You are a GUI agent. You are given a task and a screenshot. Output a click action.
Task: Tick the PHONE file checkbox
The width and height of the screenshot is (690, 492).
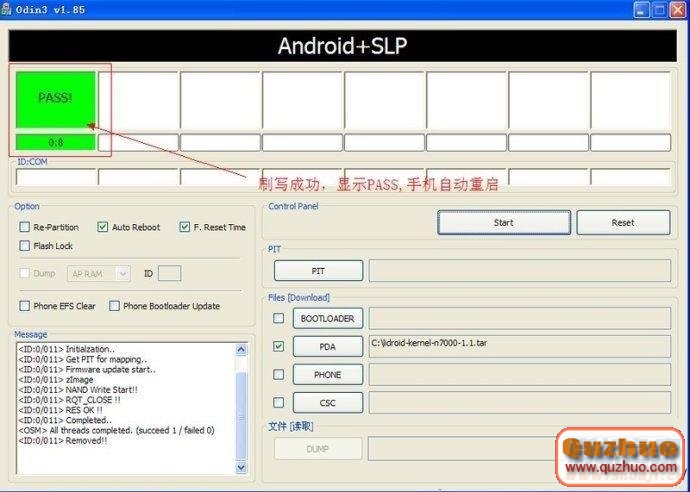(x=279, y=375)
